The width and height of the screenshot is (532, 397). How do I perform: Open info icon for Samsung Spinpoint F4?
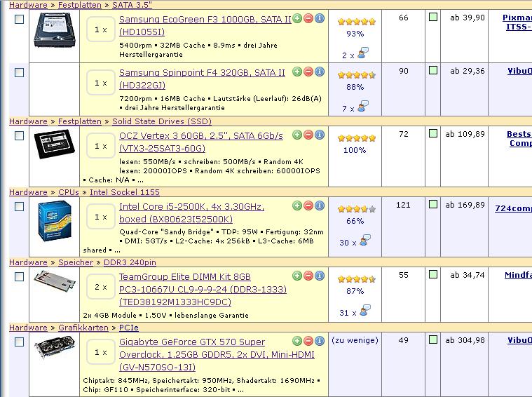click(320, 72)
